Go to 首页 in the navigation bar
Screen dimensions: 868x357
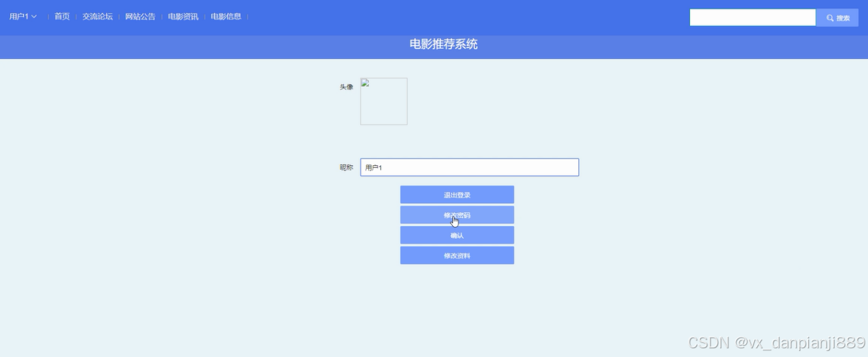[62, 17]
